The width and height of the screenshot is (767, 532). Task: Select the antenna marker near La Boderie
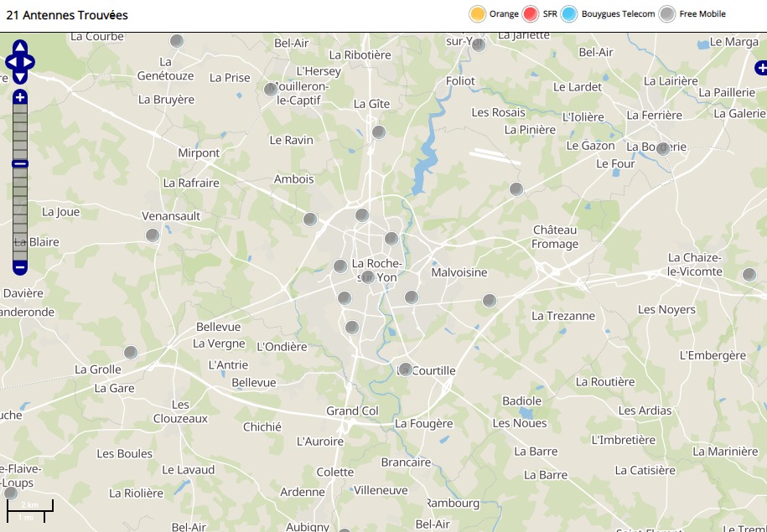click(x=663, y=148)
